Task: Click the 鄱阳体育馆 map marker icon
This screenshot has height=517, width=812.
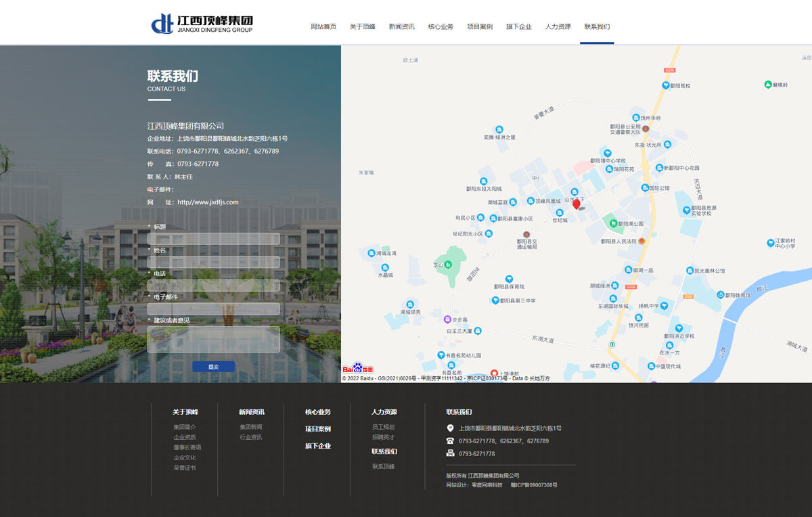Action: (x=719, y=295)
